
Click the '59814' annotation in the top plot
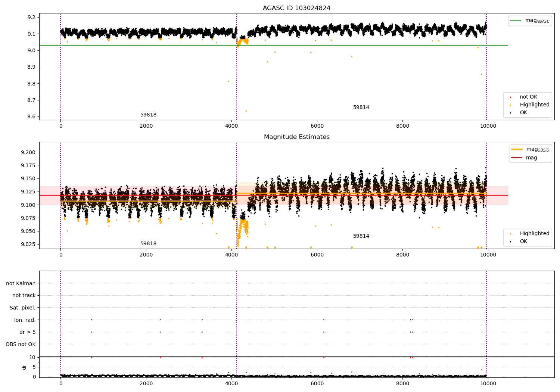coord(361,108)
